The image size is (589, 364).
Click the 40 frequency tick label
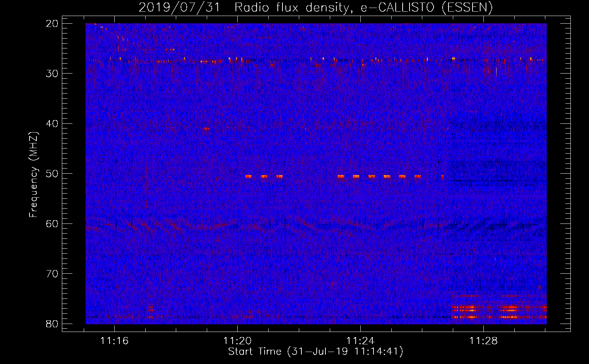[52, 124]
